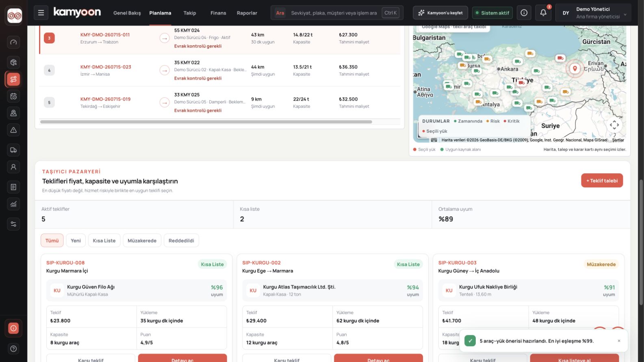Image resolution: width=644 pixels, height=362 pixels.
Task: Open the dashboard gauge icon in sidebar
Action: pyautogui.click(x=13, y=42)
